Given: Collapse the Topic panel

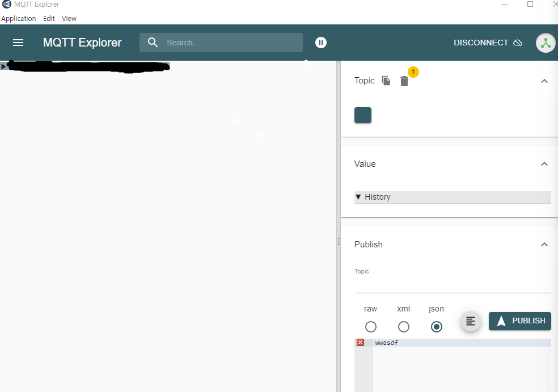Looking at the screenshot, I should tap(544, 81).
